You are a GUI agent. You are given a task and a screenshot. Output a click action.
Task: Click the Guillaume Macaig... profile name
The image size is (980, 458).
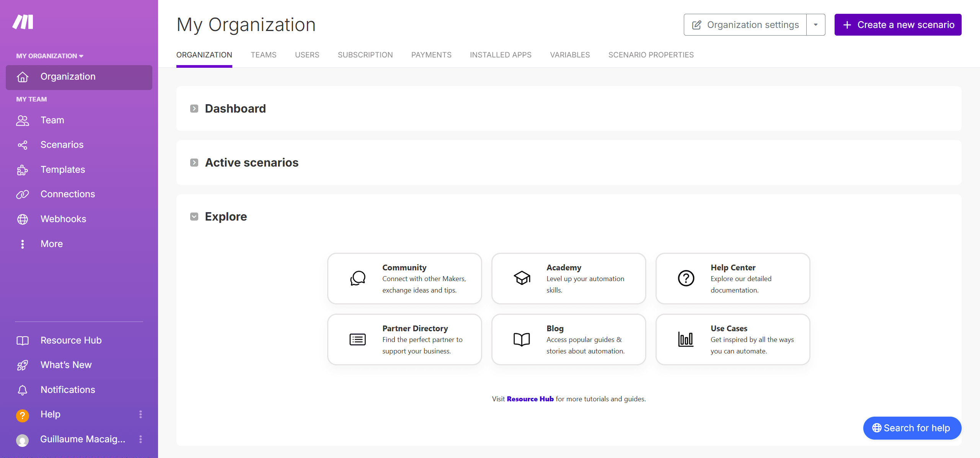(x=83, y=439)
